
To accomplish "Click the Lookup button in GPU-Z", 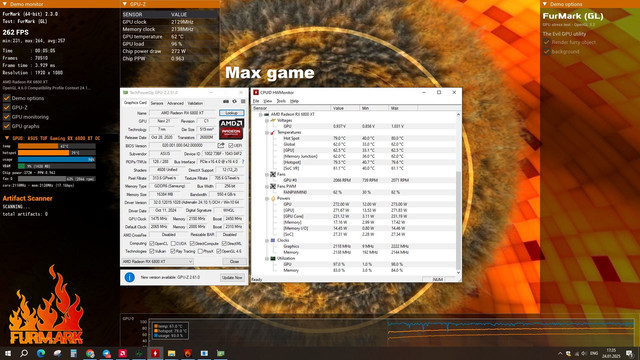I will (231, 113).
